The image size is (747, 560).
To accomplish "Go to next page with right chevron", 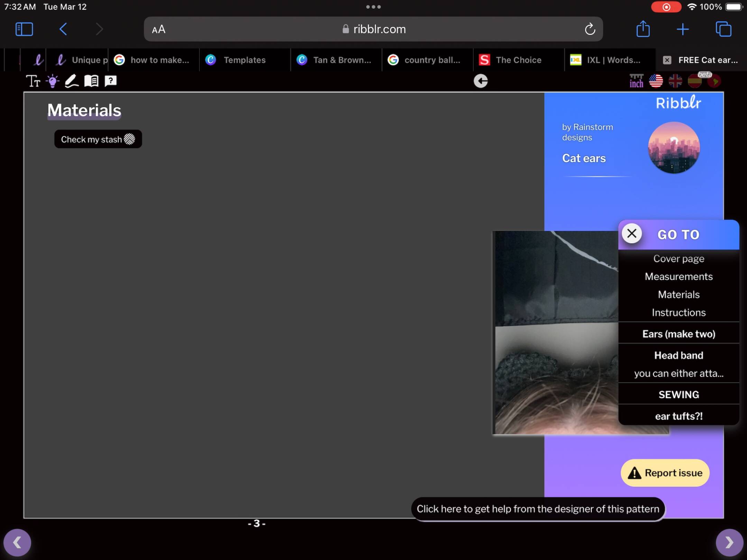I will 729,542.
